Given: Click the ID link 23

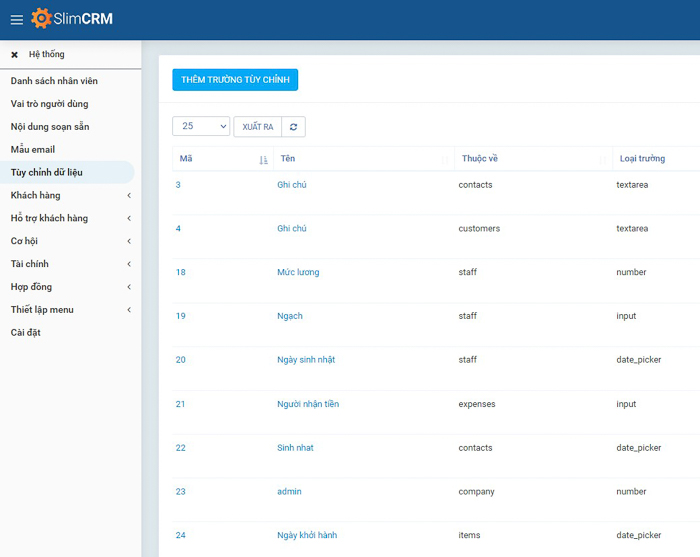Looking at the screenshot, I should click(180, 491).
